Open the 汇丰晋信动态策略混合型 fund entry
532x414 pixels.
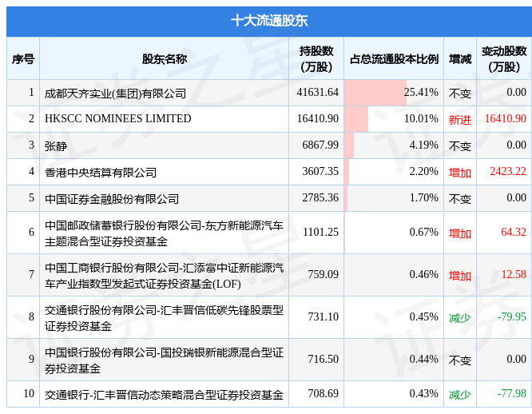pos(164,395)
